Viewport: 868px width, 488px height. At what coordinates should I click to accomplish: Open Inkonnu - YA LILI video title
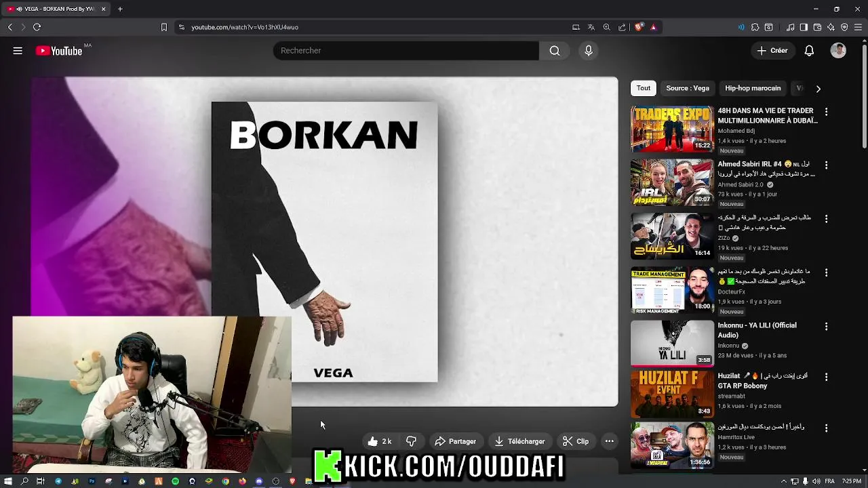(x=757, y=330)
